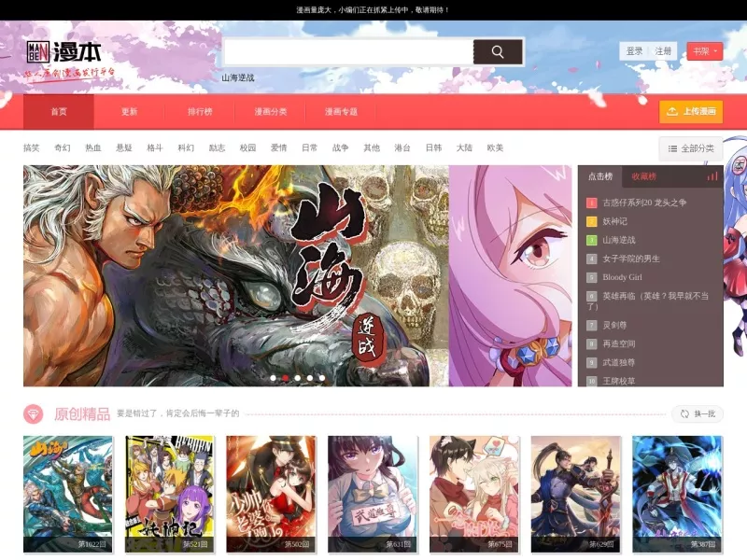Image resolution: width=747 pixels, height=560 pixels.
Task: Open the 漫画专题 nav tab
Action: point(341,111)
